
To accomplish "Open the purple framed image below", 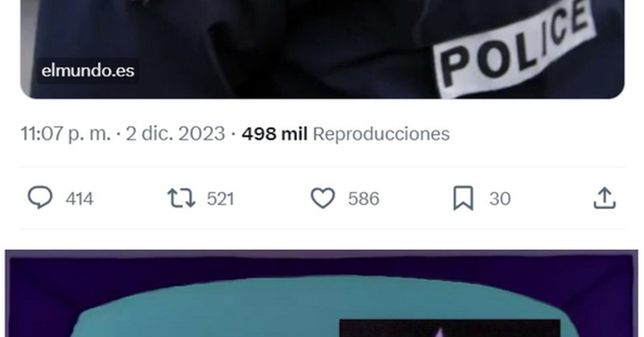I will click(321, 293).
